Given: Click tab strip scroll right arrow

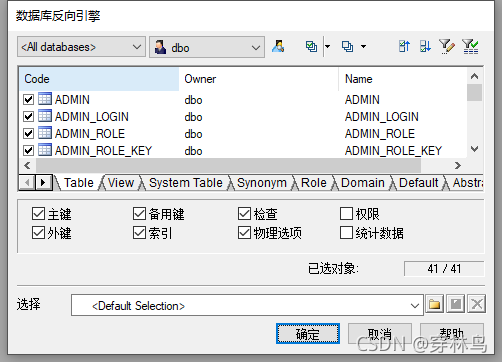Looking at the screenshot, I should 43,183.
